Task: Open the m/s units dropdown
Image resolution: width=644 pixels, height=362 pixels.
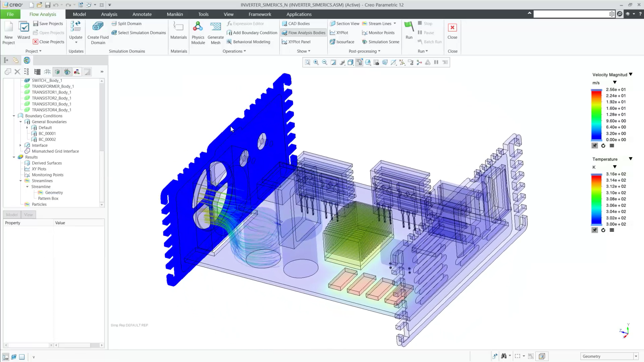Action: (x=615, y=82)
